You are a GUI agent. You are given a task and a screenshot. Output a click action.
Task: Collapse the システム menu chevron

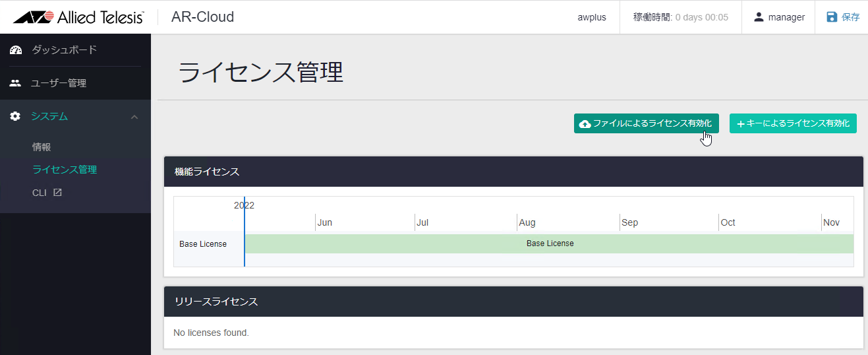[134, 117]
